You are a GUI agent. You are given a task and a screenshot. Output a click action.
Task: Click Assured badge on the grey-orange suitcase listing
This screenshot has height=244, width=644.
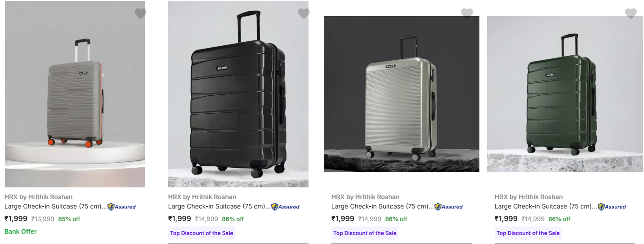[x=121, y=207]
